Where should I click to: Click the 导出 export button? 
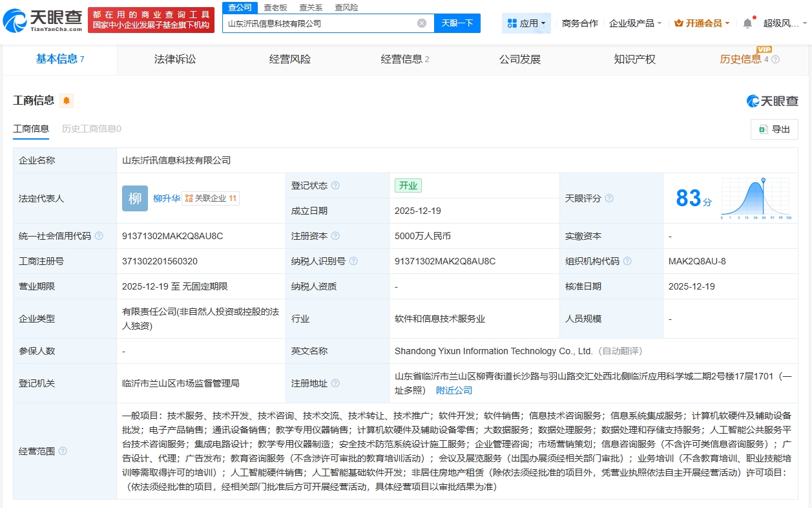coord(774,129)
